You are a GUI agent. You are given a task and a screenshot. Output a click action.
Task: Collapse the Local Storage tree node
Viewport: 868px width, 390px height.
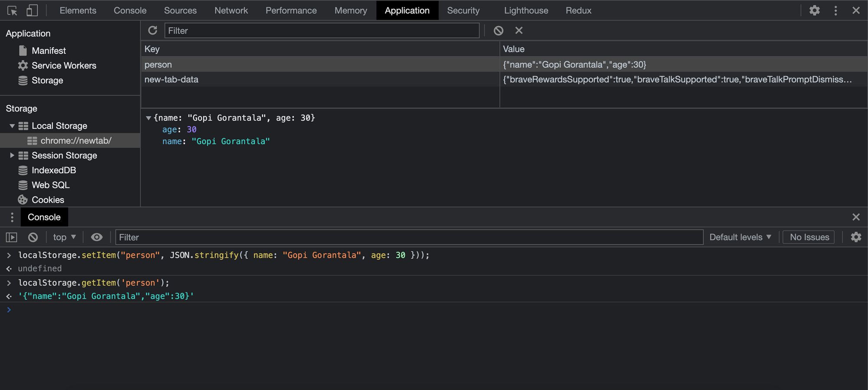[12, 126]
